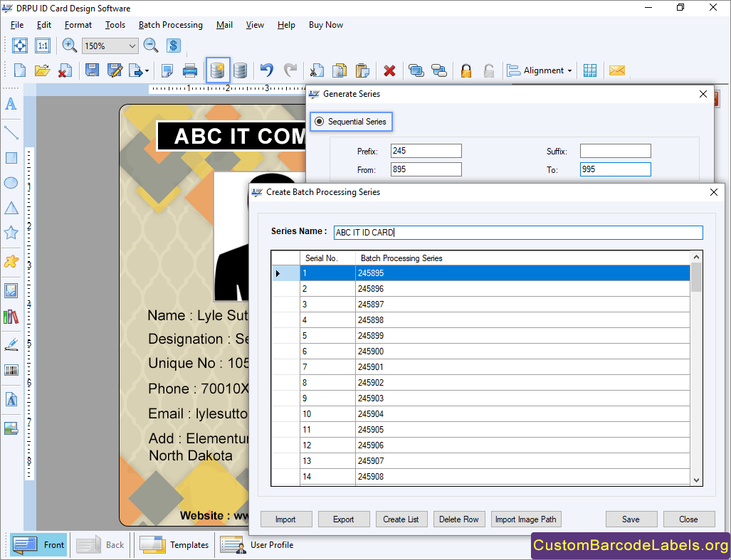This screenshot has width=731, height=560.
Task: Click the undo arrow icon
Action: coord(267,70)
